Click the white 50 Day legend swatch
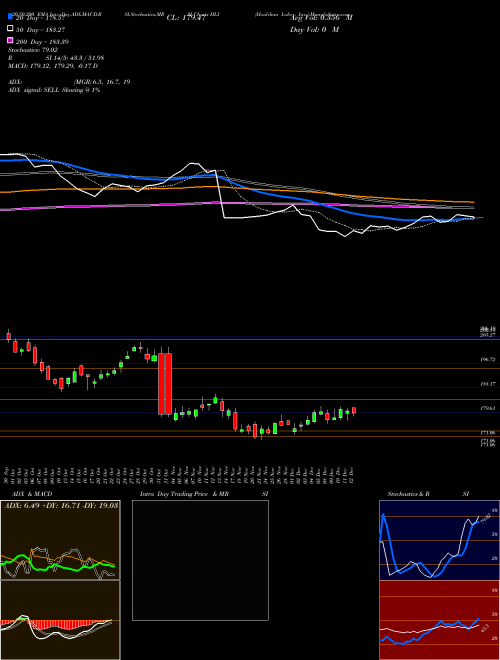The width and height of the screenshot is (500, 660). [11, 29]
